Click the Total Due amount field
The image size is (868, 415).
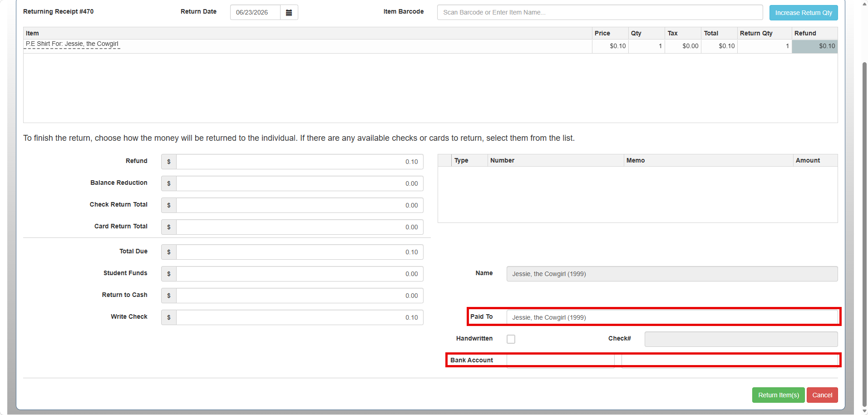click(300, 252)
